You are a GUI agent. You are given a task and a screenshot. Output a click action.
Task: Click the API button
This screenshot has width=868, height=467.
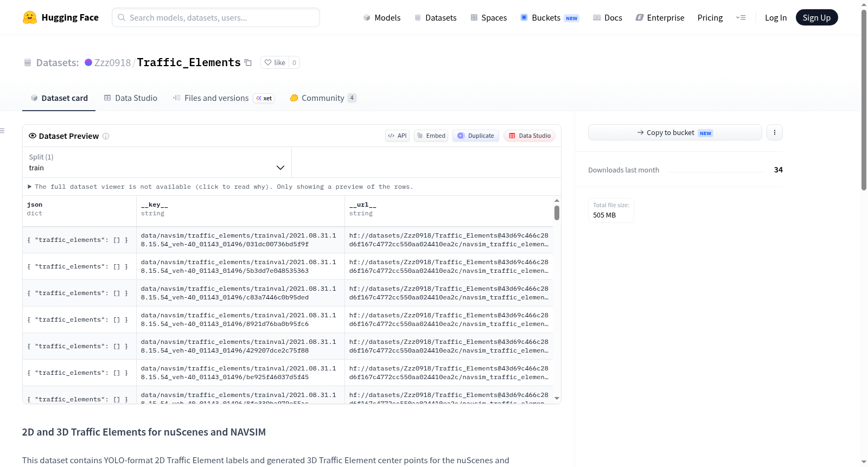pos(397,136)
